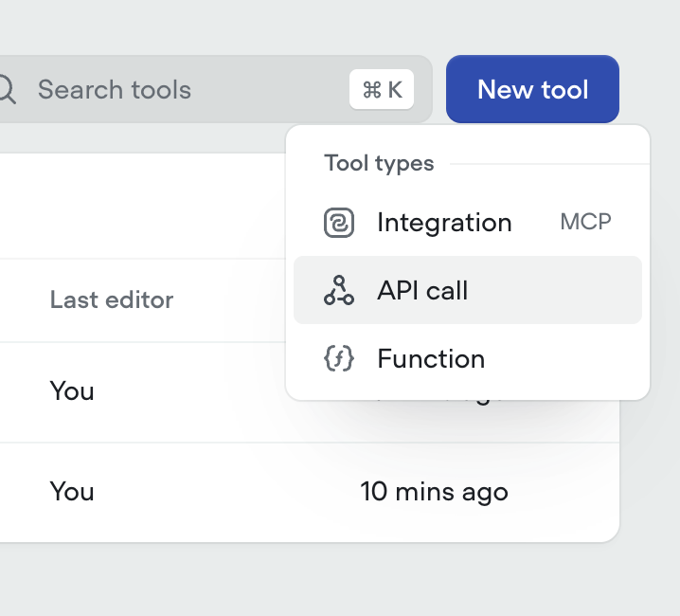The image size is (680, 616).
Task: Click the magnifier icon in search bar
Action: tap(7, 89)
